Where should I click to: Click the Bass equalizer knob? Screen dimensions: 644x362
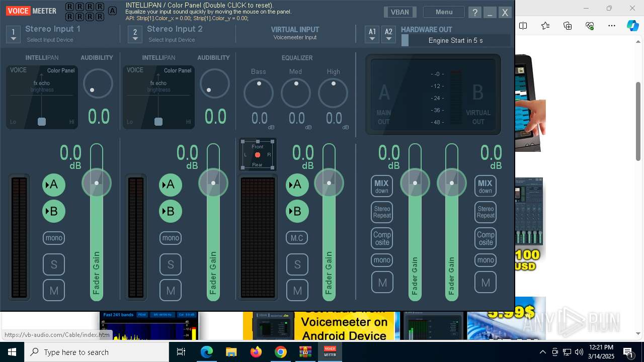point(259,93)
